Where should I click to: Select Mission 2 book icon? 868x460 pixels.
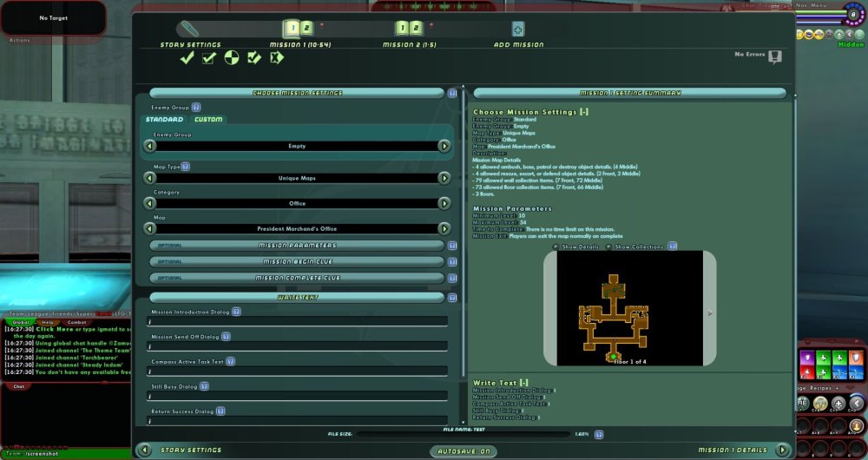(x=409, y=29)
